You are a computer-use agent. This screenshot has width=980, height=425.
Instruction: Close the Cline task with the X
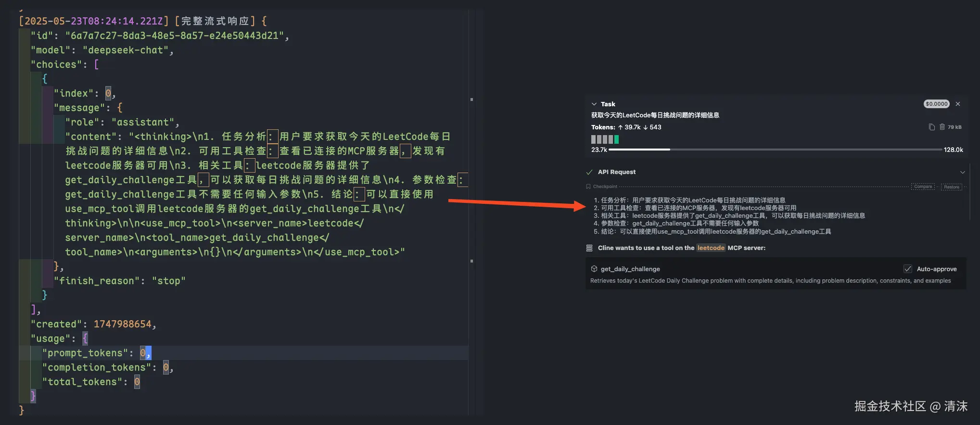pyautogui.click(x=958, y=104)
